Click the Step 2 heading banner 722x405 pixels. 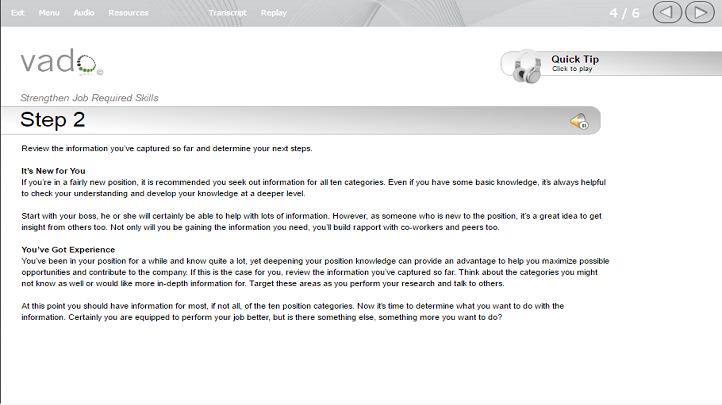click(301, 121)
